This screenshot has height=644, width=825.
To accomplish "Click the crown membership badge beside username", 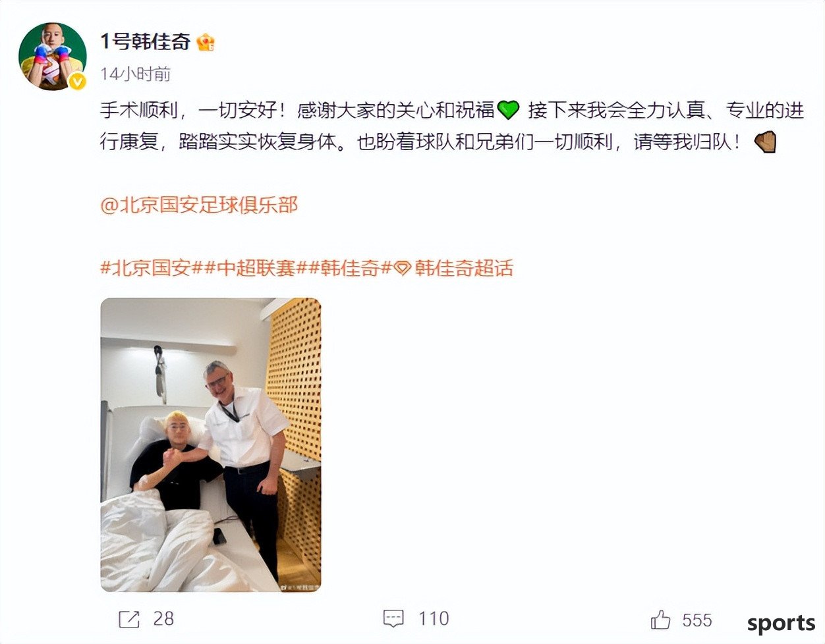I will pyautogui.click(x=206, y=42).
